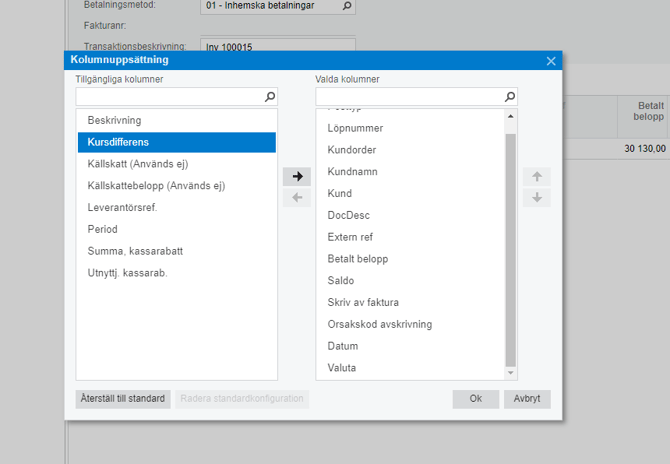Click the available columns search field

pos(168,97)
